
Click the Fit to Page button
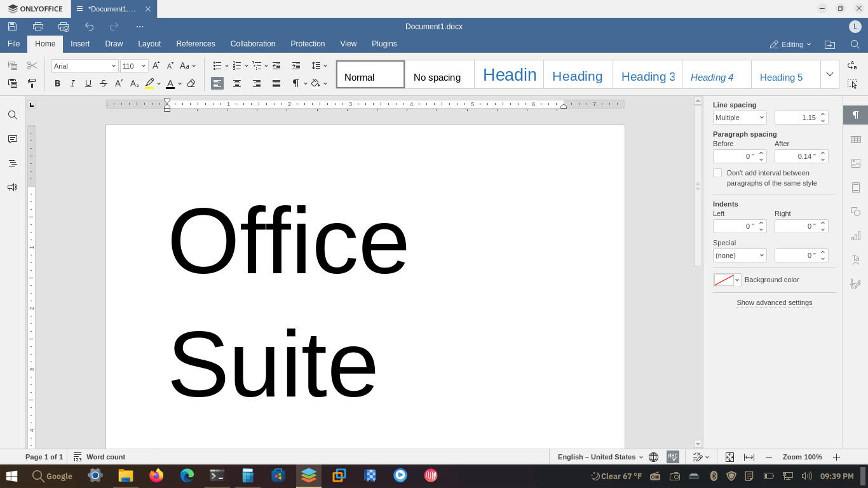click(x=729, y=457)
